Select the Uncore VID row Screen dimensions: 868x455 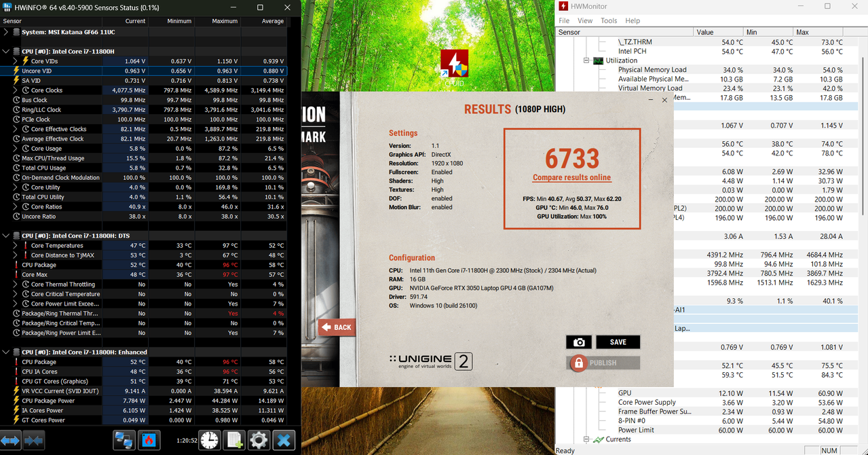tap(143, 71)
